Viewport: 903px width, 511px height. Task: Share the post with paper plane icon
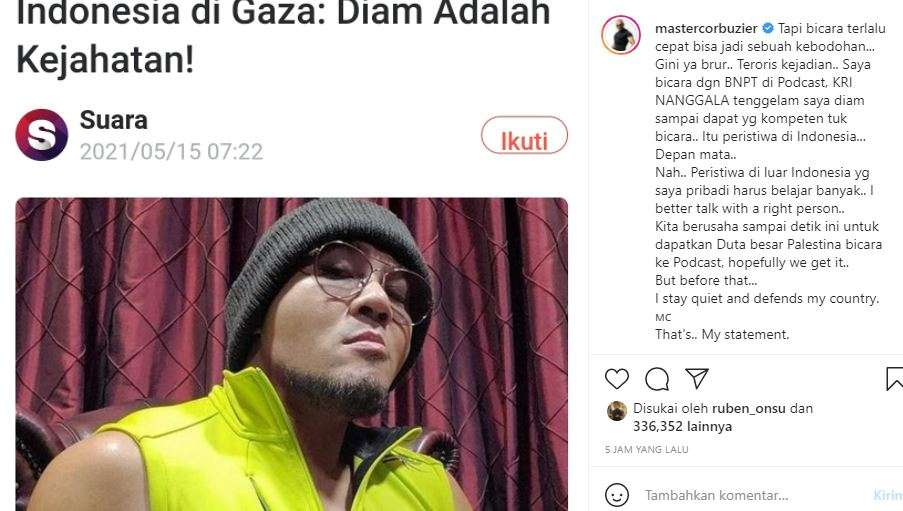(697, 378)
